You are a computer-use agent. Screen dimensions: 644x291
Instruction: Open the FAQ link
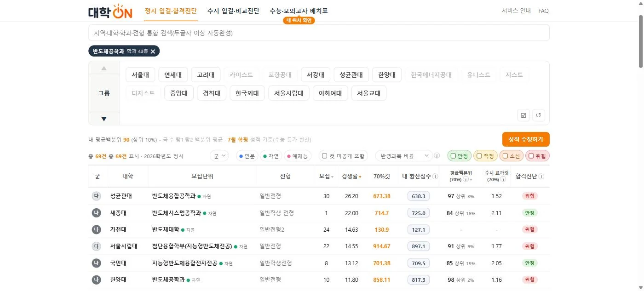pyautogui.click(x=544, y=11)
